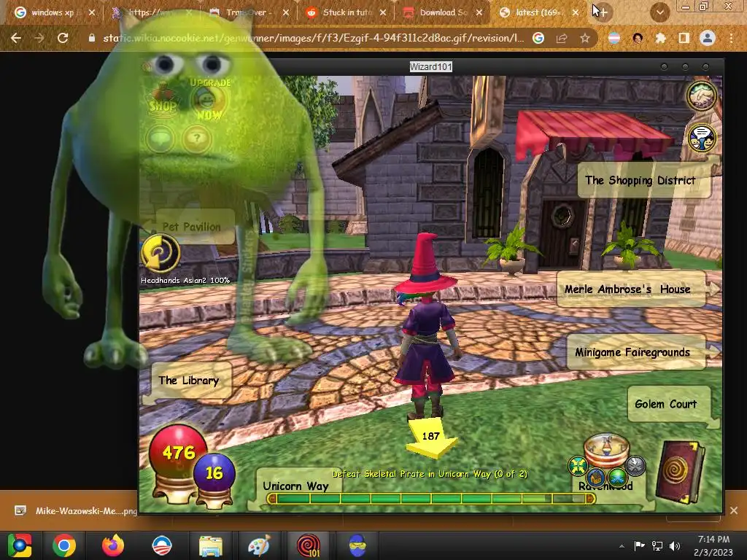Click the red health globe showing 476
747x560 pixels.
point(178,451)
